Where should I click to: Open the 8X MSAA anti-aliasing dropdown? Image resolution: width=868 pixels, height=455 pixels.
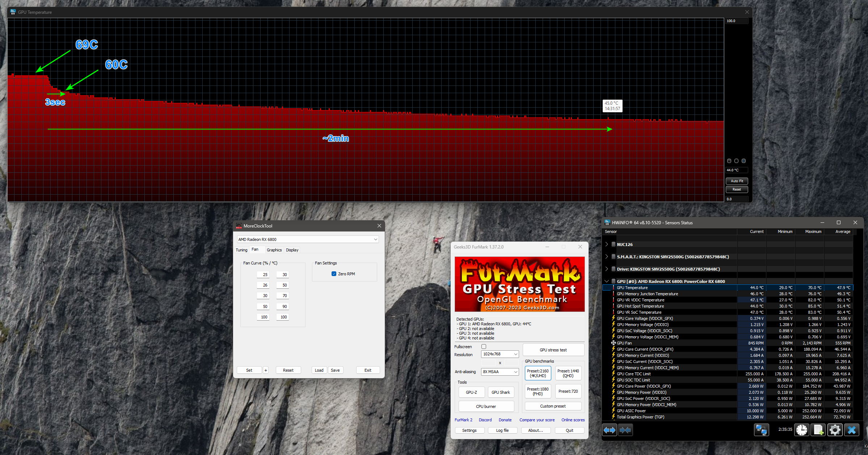tap(500, 372)
